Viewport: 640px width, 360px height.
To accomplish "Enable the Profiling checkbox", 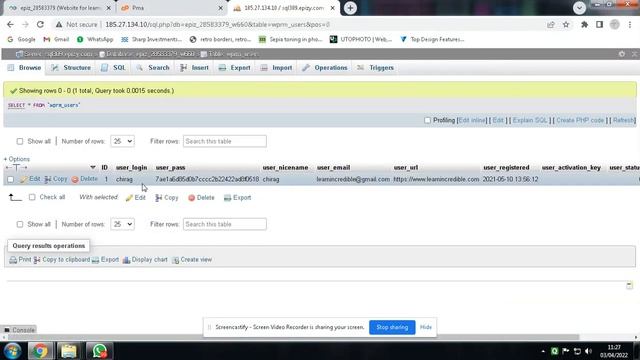I will [427, 120].
